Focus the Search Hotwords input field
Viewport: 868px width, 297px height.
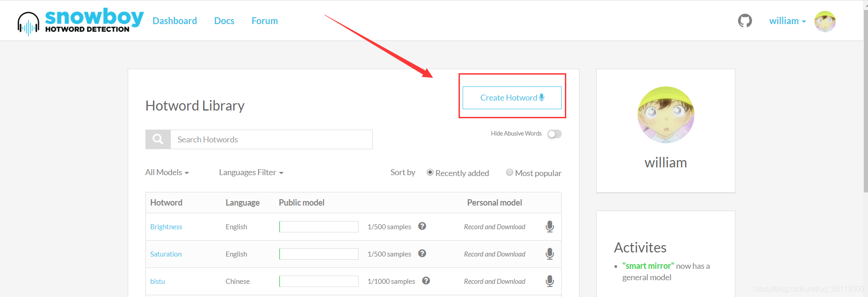coord(271,139)
